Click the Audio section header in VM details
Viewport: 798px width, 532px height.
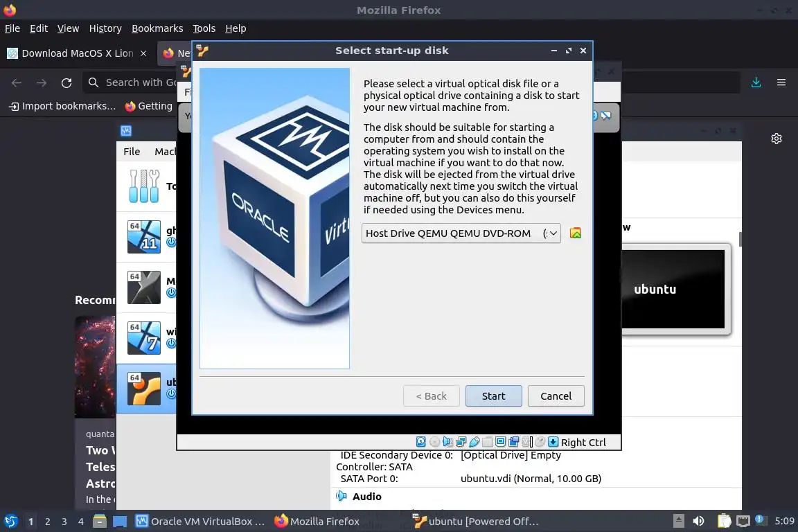366,497
